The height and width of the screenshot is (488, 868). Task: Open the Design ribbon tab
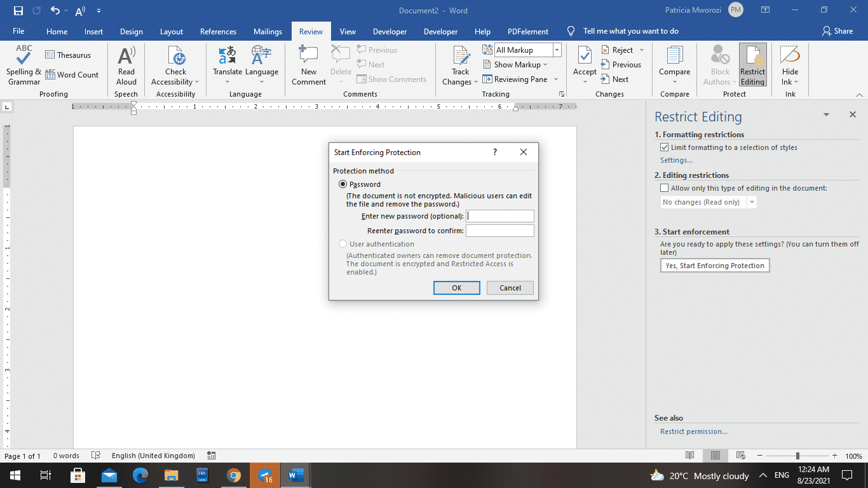click(131, 31)
